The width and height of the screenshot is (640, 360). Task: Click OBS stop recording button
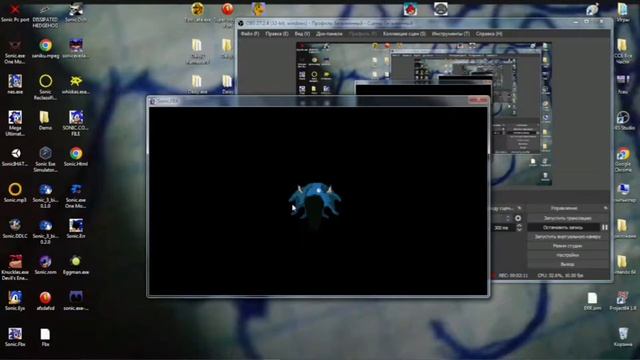[563, 227]
